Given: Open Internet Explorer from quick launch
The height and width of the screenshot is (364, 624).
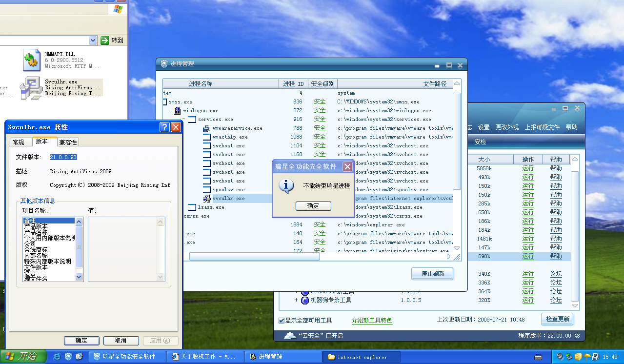Looking at the screenshot, I should (57, 357).
